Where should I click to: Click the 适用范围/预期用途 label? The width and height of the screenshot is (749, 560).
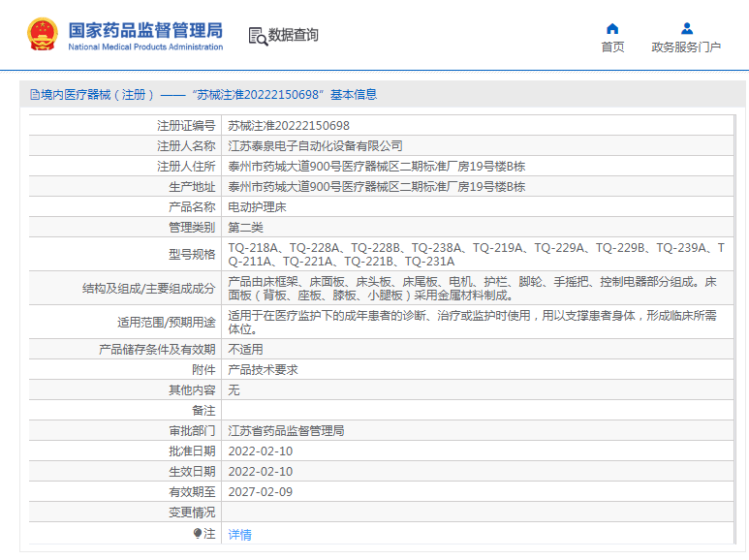[x=167, y=322]
